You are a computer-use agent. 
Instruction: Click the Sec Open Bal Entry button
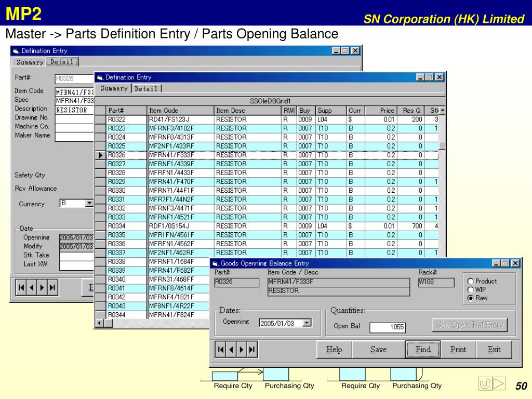point(470,325)
